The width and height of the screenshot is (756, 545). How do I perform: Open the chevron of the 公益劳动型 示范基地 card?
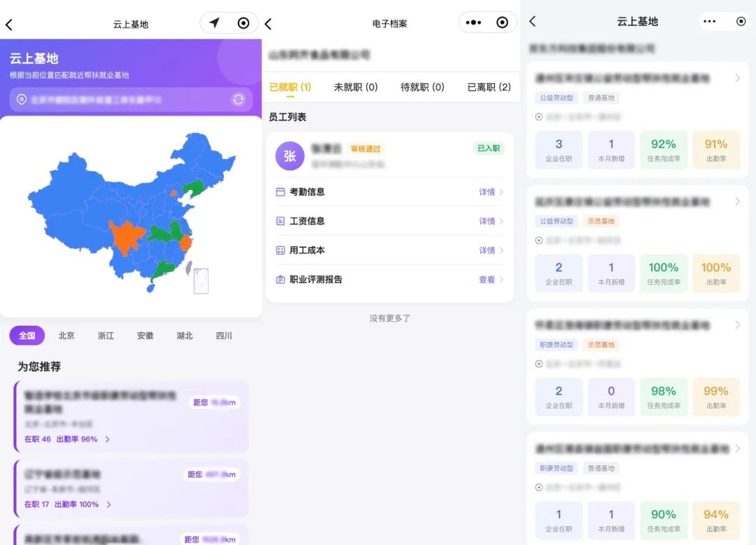coord(737,202)
